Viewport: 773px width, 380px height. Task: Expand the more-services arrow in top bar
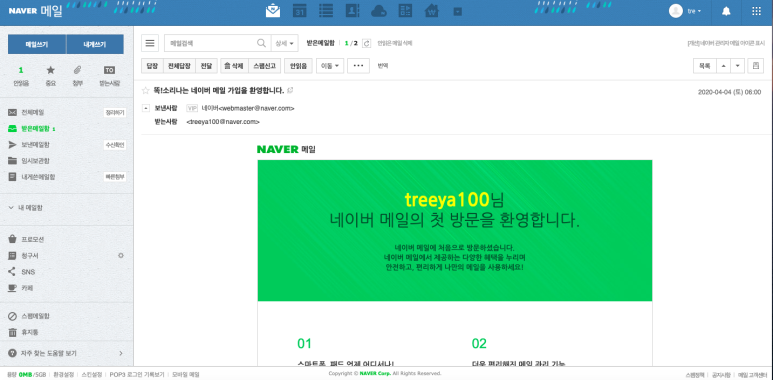click(x=457, y=11)
